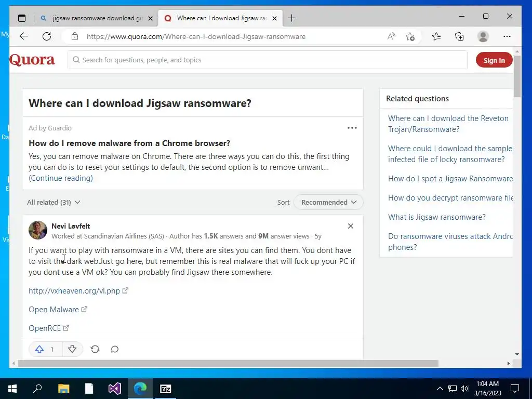Open Windows taskbar search
The image size is (532, 399).
pos(37,389)
